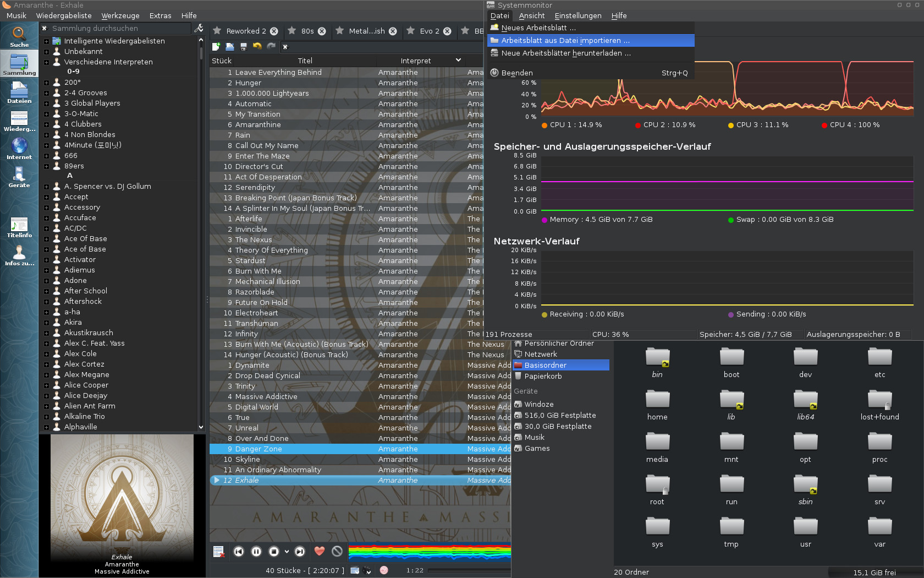Skip to the next track
The height and width of the screenshot is (578, 924).
[300, 551]
